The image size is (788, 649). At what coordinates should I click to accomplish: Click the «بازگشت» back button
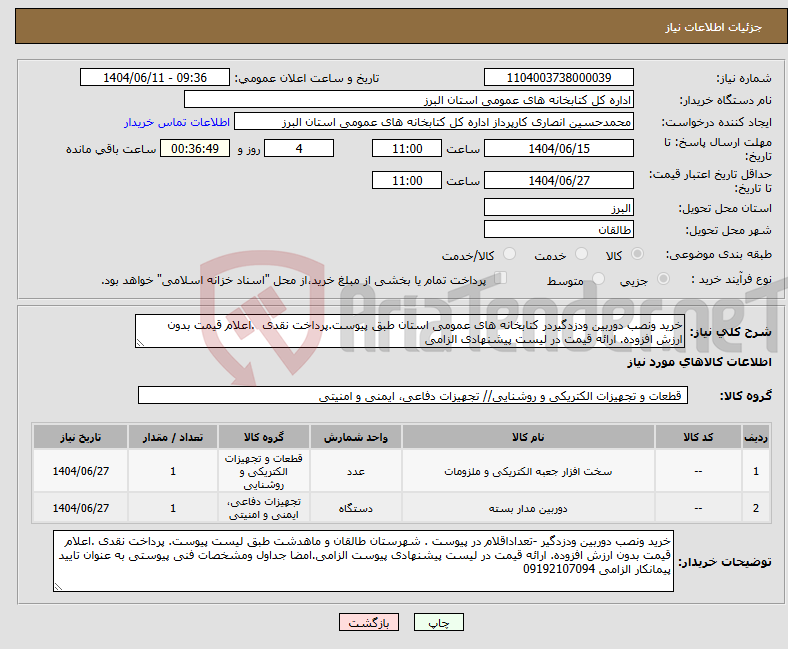[371, 622]
